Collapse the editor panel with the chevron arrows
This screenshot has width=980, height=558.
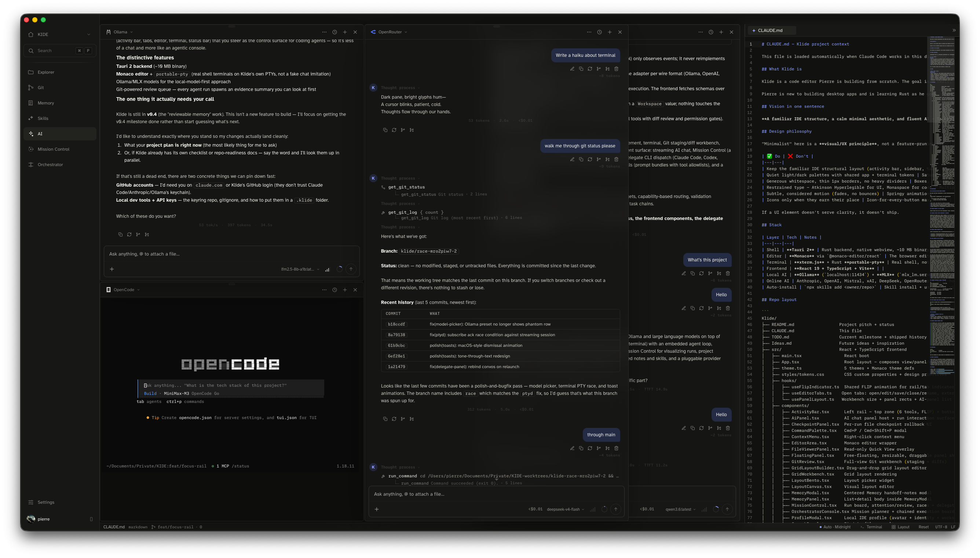click(x=954, y=30)
